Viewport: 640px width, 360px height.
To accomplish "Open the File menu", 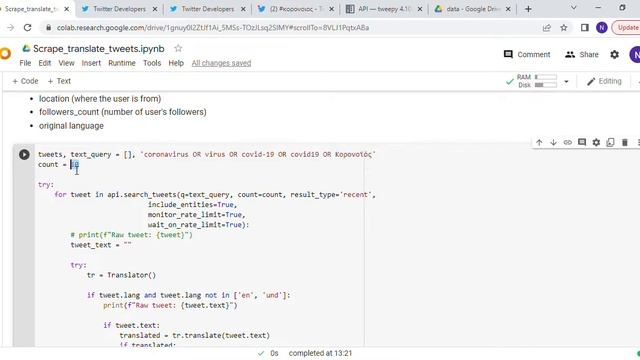I will click(x=25, y=63).
